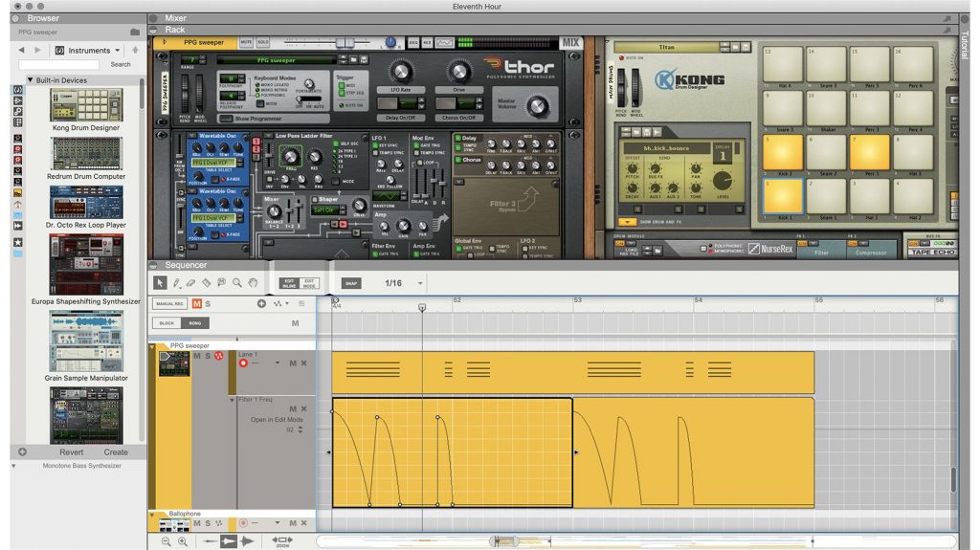
Task: Click the zoom out magnifier below sequencer
Action: tap(167, 541)
